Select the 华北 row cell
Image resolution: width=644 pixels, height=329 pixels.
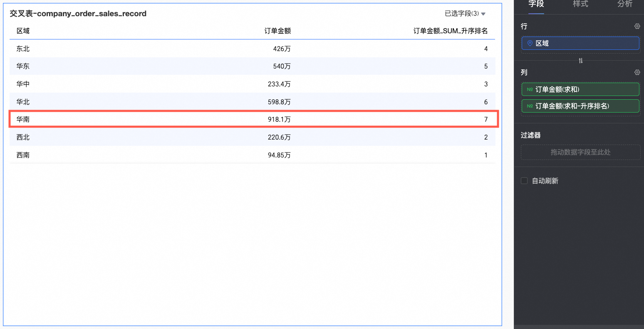(x=23, y=102)
